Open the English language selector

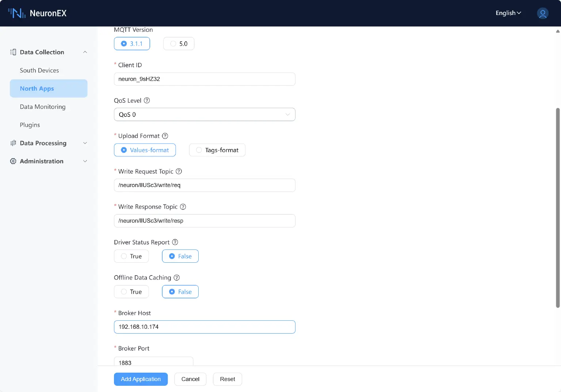pyautogui.click(x=508, y=13)
